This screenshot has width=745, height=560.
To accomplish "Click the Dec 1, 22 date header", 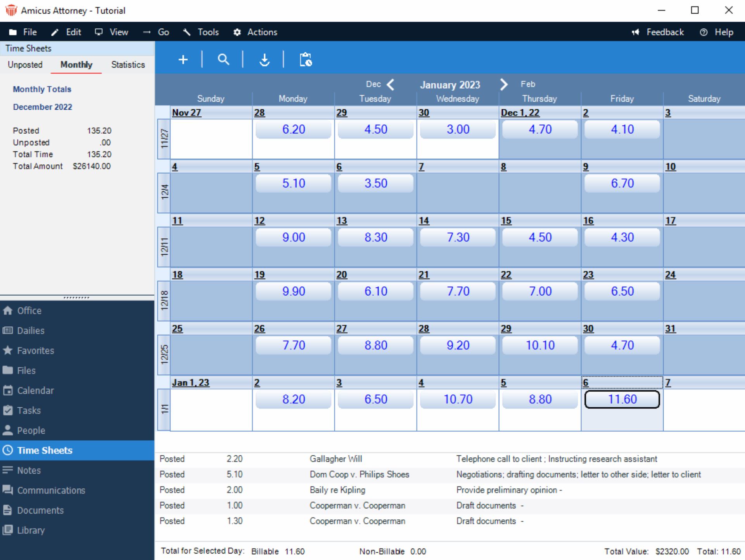I will pyautogui.click(x=520, y=113).
